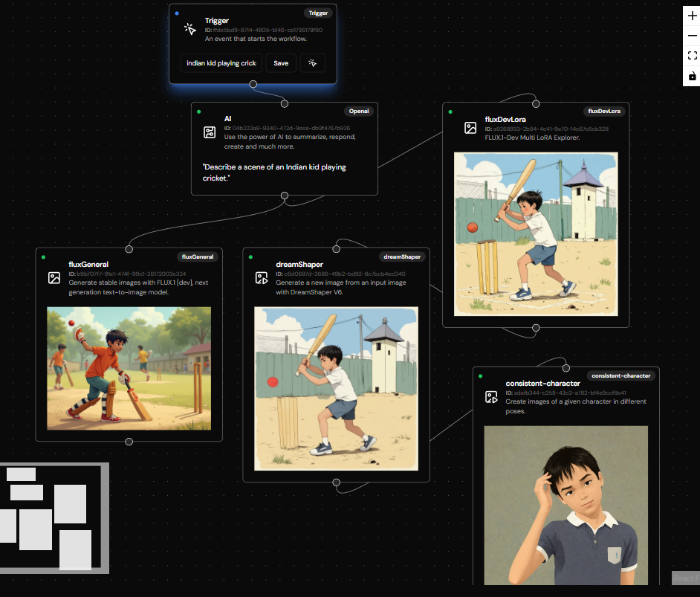The image size is (700, 597).
Task: Click the dreamShaper node's media icon
Action: coord(262,277)
